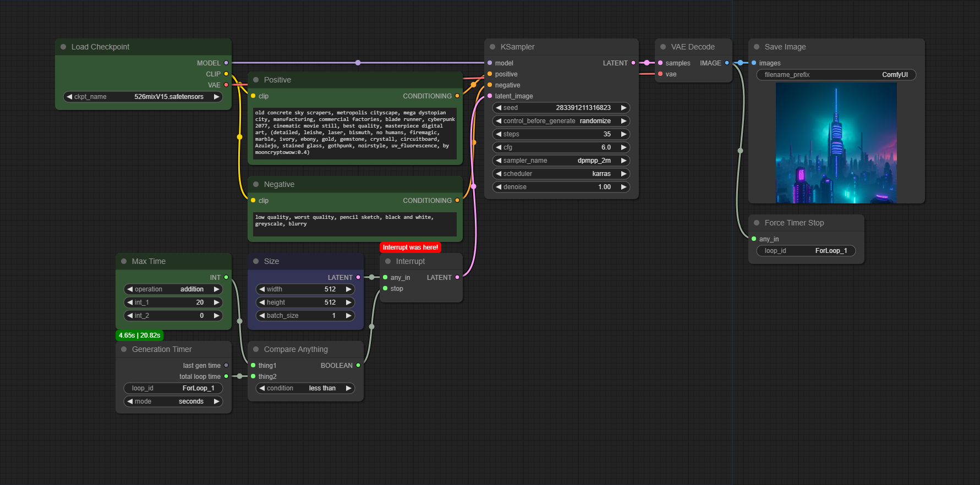The width and height of the screenshot is (980, 485).
Task: Click the positive prompt text box
Action: [x=355, y=133]
